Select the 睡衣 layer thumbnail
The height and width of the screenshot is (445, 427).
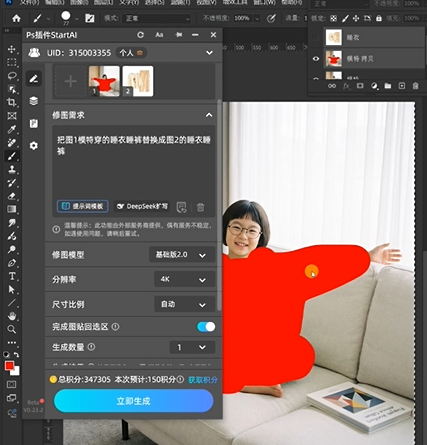[x=334, y=37]
